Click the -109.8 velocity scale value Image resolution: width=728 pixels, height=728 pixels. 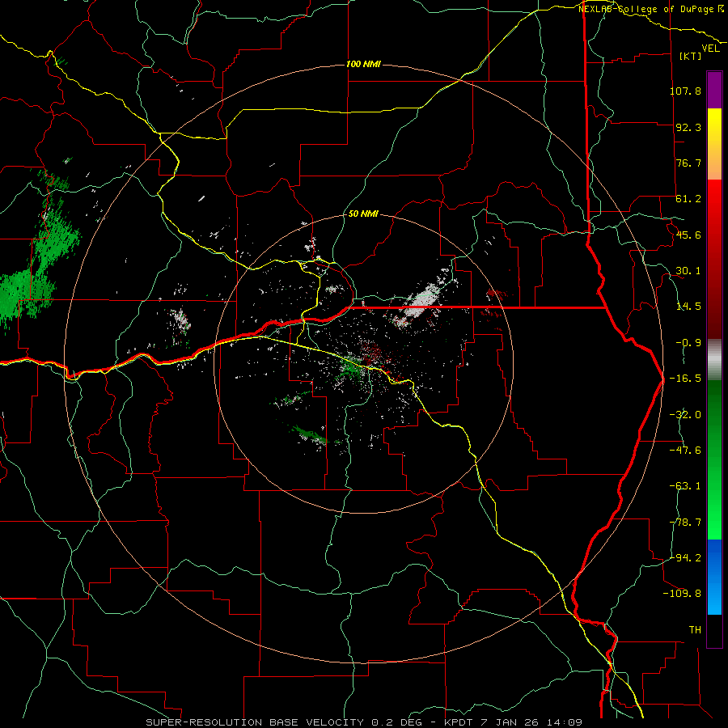[x=683, y=594]
